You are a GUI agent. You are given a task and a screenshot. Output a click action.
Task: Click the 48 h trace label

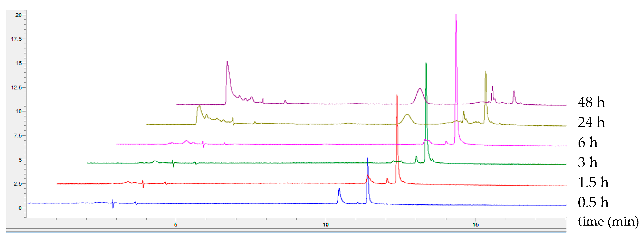coord(591,102)
